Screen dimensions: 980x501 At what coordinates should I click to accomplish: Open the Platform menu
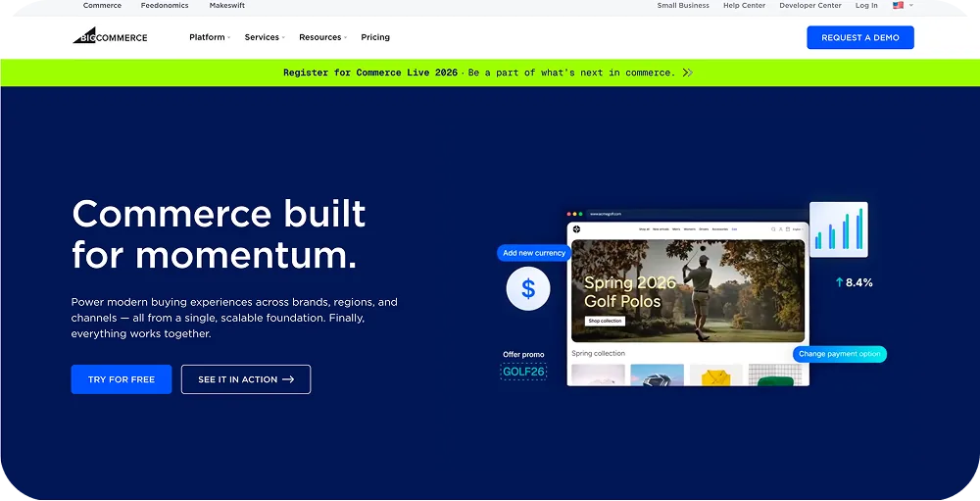[x=210, y=37]
